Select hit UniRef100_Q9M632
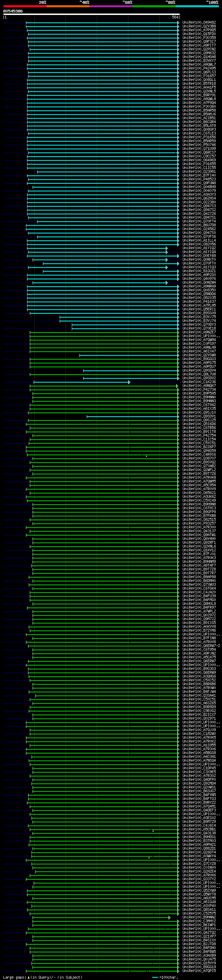This screenshot has height=980, width=222. click(199, 53)
